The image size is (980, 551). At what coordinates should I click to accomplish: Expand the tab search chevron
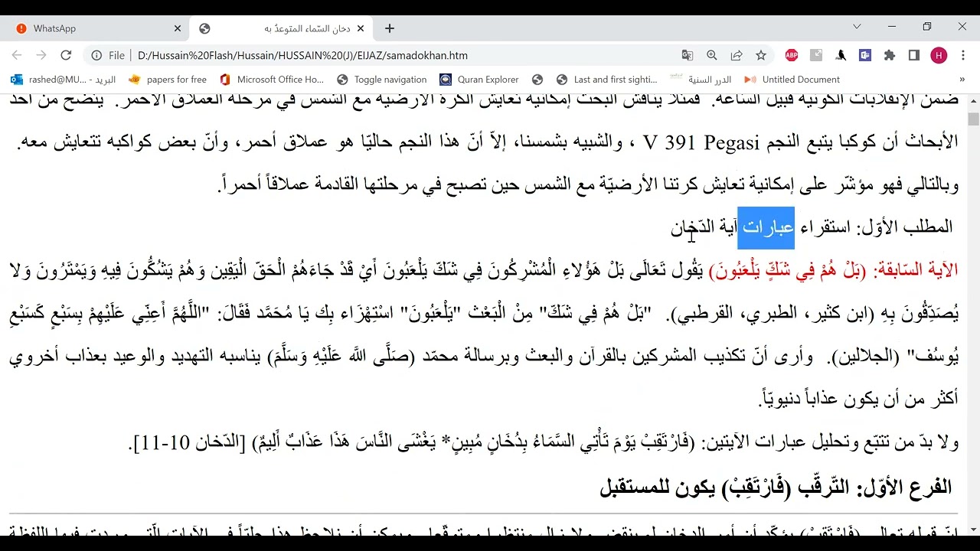click(x=857, y=27)
